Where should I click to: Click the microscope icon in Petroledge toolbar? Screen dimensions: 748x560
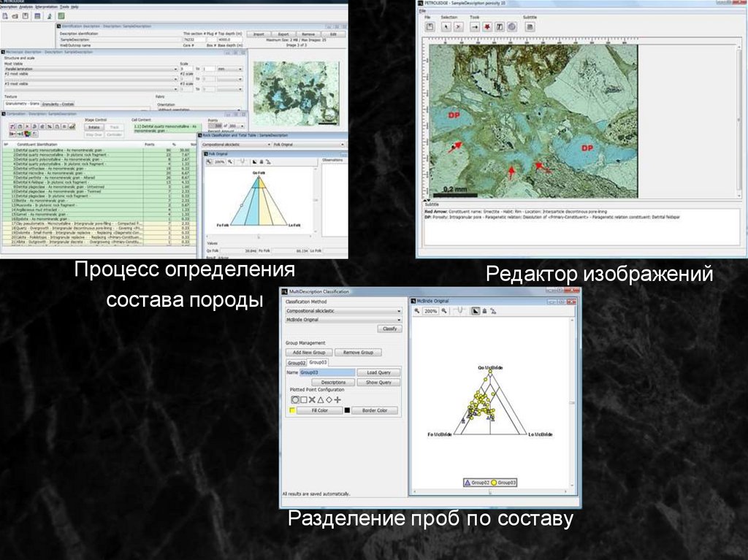point(50,16)
